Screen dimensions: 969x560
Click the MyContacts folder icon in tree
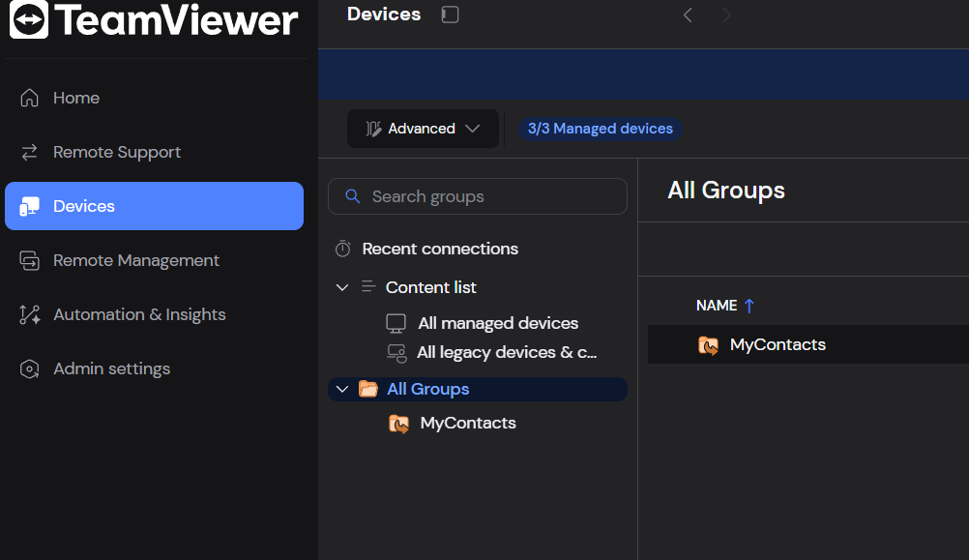coord(398,424)
